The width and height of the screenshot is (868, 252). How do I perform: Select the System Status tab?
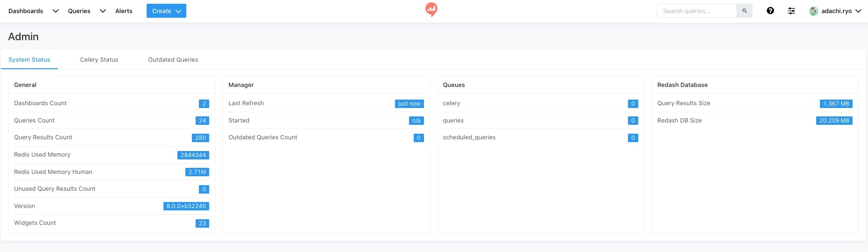pyautogui.click(x=29, y=59)
